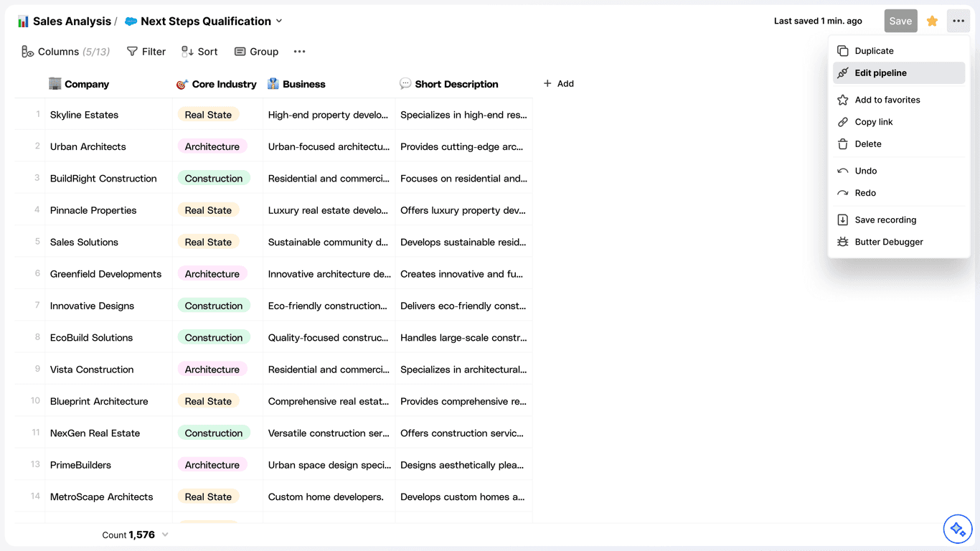Click the Sales Analysis chart icon
The image size is (980, 551).
pyautogui.click(x=23, y=22)
